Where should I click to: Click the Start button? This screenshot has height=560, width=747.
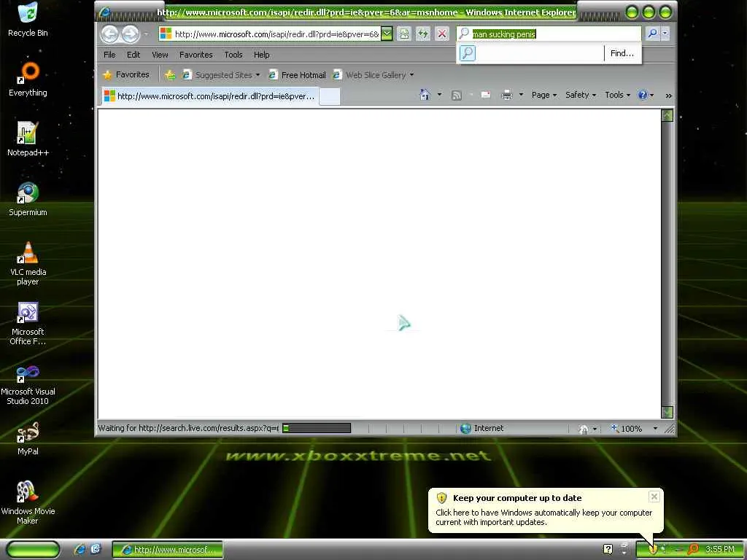tap(34, 550)
